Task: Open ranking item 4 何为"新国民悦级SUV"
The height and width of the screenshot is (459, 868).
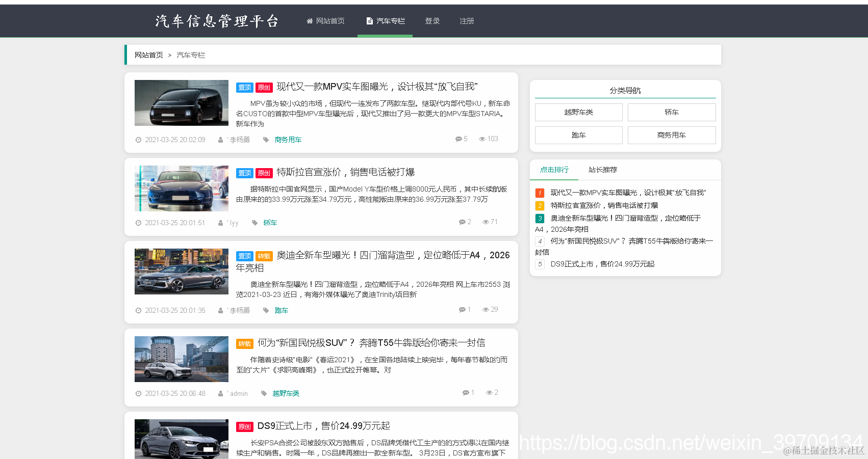Action: (625, 247)
